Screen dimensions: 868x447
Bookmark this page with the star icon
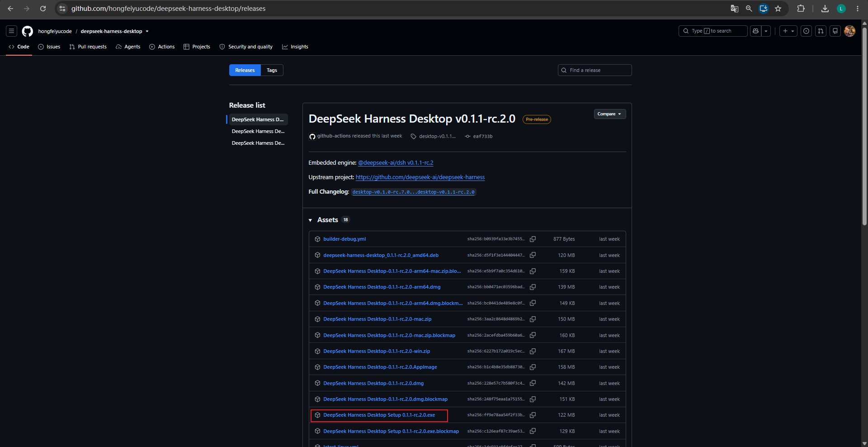click(x=778, y=9)
